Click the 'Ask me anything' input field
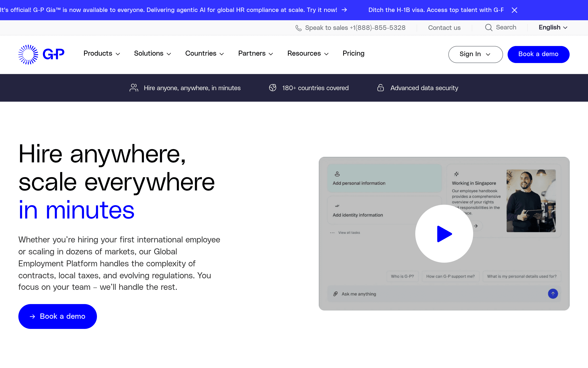The width and height of the screenshot is (588, 368). coord(444,294)
